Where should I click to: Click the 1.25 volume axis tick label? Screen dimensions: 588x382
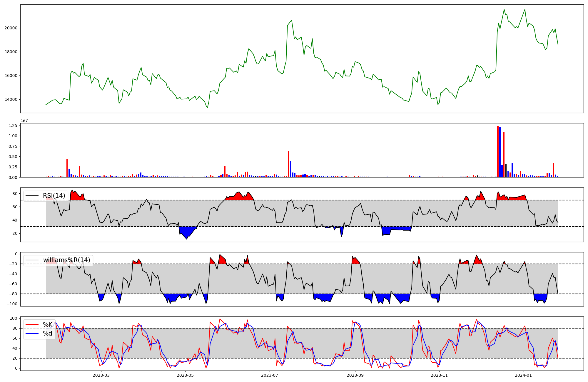[12, 125]
